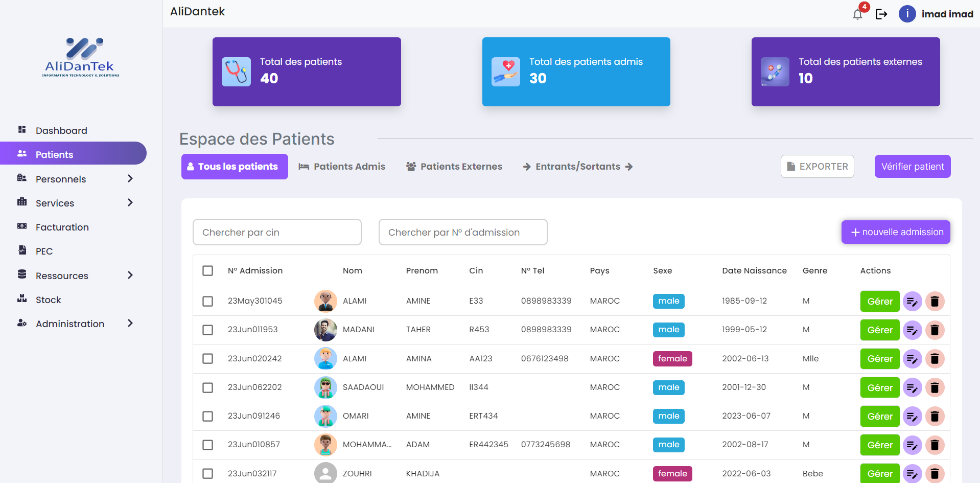
Task: Open the notifications bell icon
Action: pos(858,14)
